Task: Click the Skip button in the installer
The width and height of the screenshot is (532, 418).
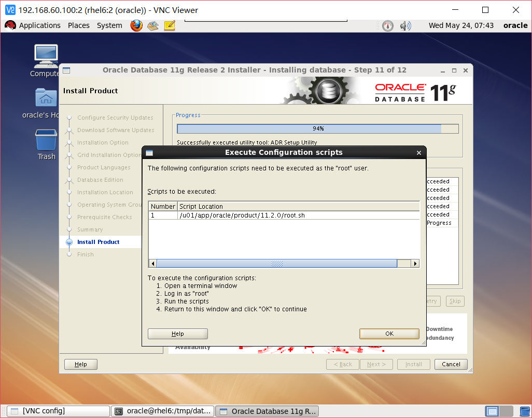Action: (455, 301)
